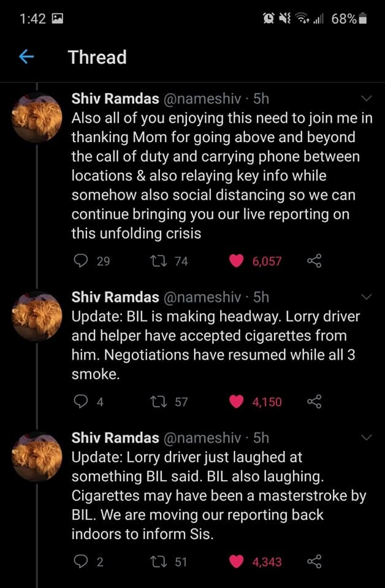Reply to the Lorry driver laughed tweet

(x=81, y=562)
